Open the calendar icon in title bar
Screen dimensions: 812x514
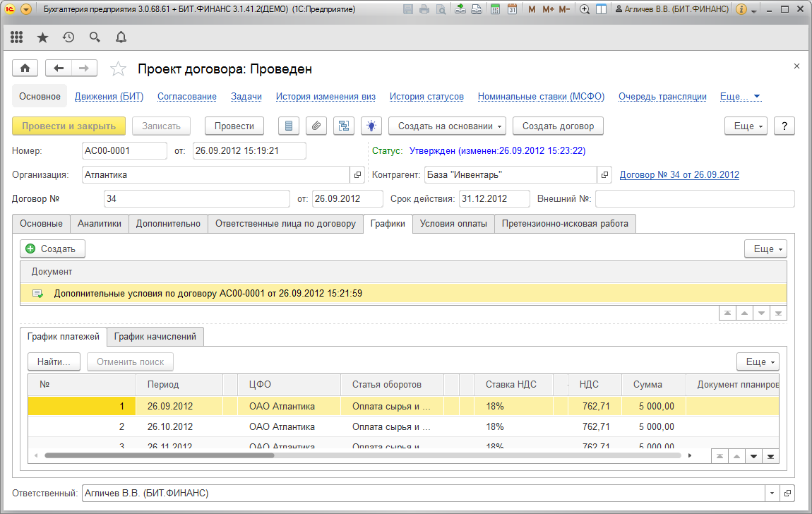(x=512, y=9)
